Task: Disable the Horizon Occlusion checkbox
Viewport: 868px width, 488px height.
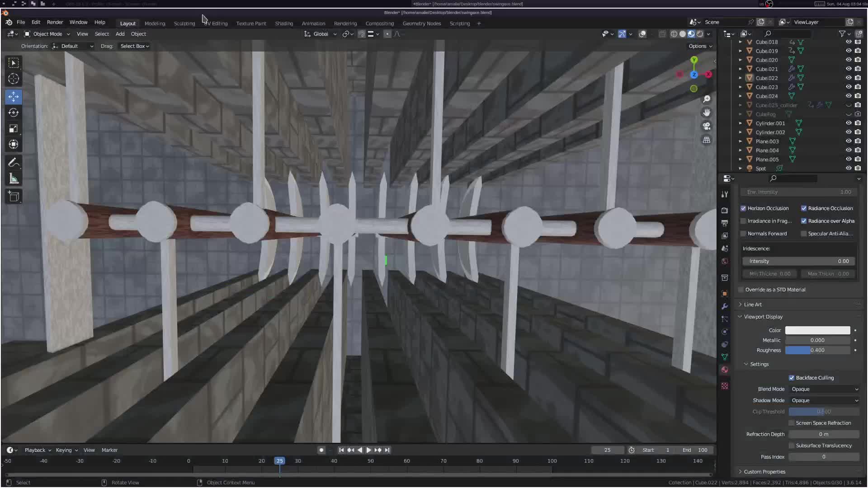Action: [743, 208]
